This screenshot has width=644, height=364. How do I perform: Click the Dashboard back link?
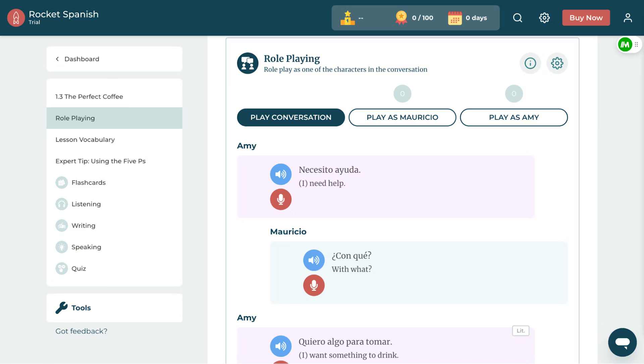coord(82,59)
